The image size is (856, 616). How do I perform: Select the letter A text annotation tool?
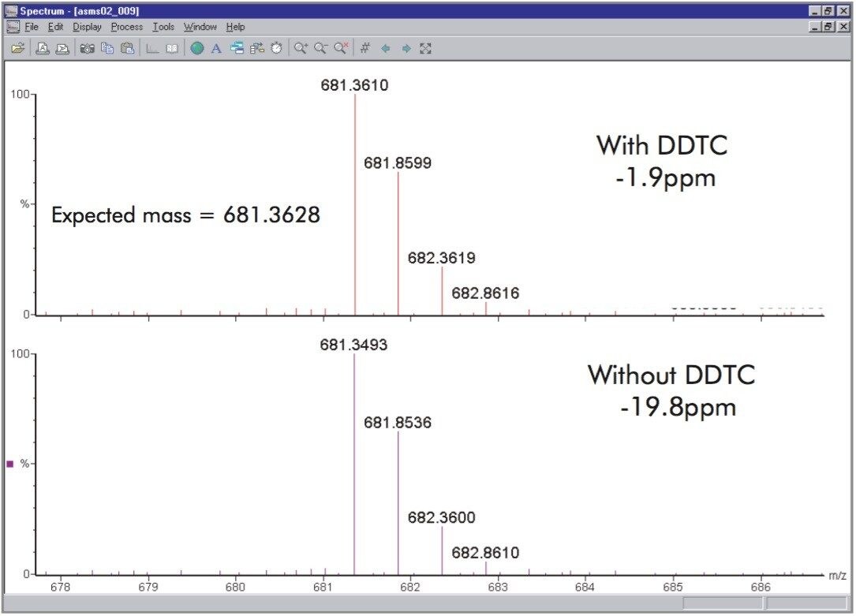tap(216, 49)
